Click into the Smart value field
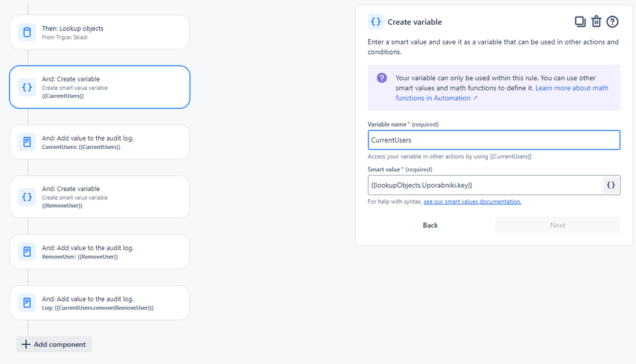636x364 pixels. pos(484,185)
